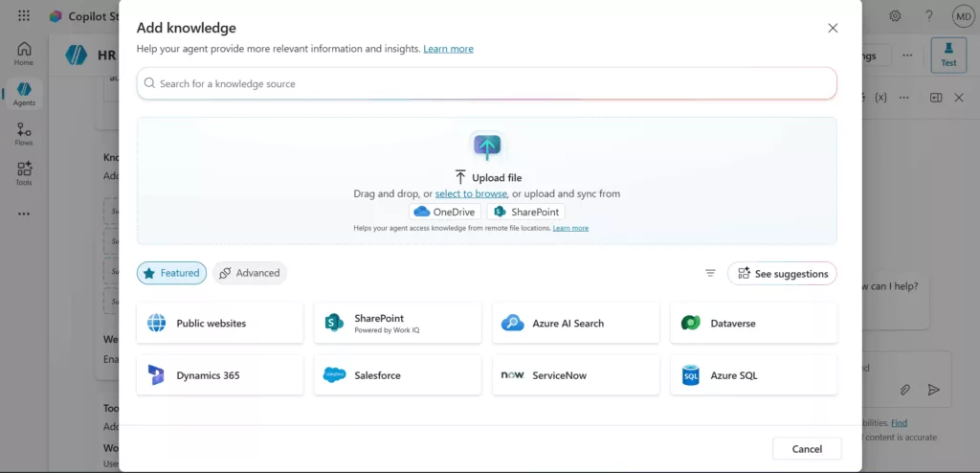Click the test panel layout toggle icon

936,98
